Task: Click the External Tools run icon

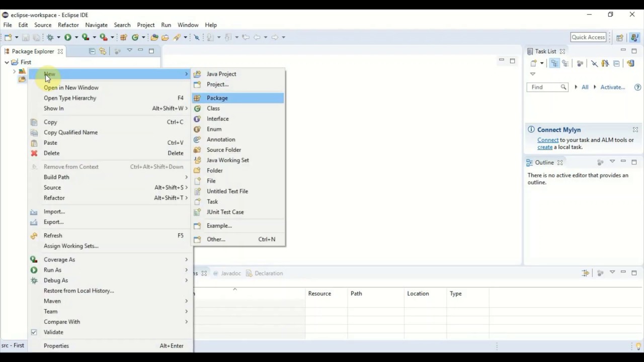Action: point(103,37)
